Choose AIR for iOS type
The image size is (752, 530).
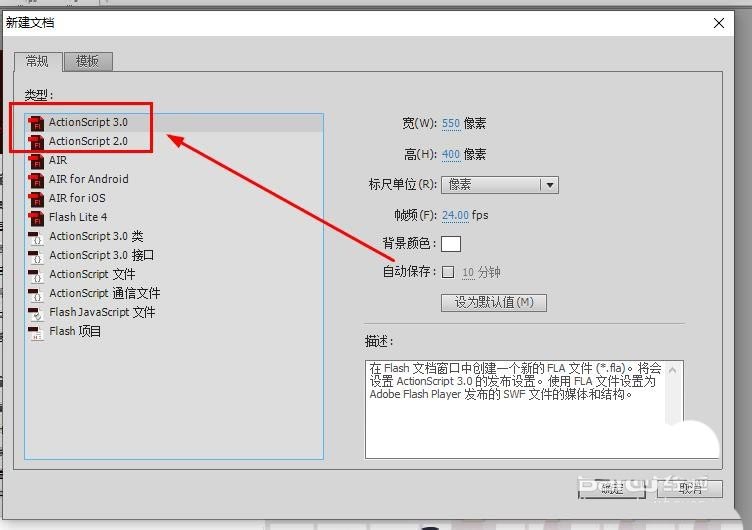pos(174,198)
